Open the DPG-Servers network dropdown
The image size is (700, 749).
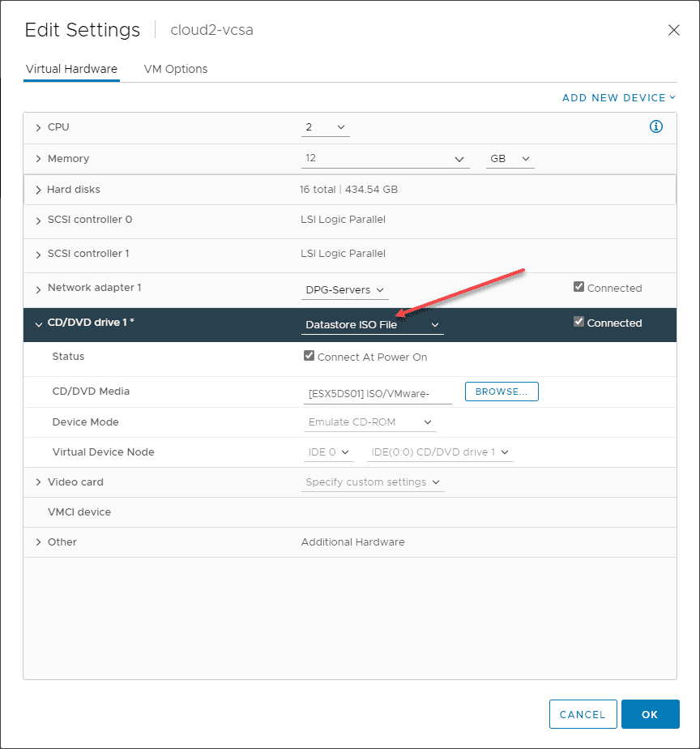pyautogui.click(x=345, y=289)
